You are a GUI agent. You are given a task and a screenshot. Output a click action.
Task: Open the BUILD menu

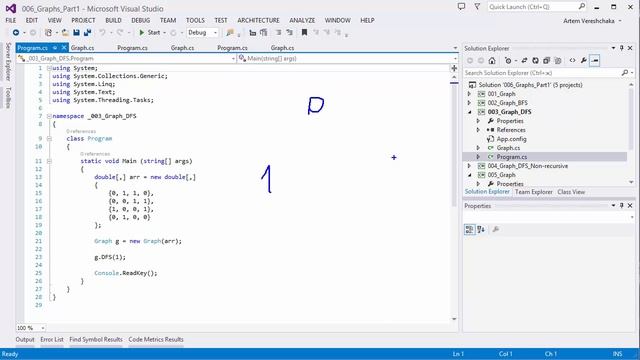[x=113, y=20]
